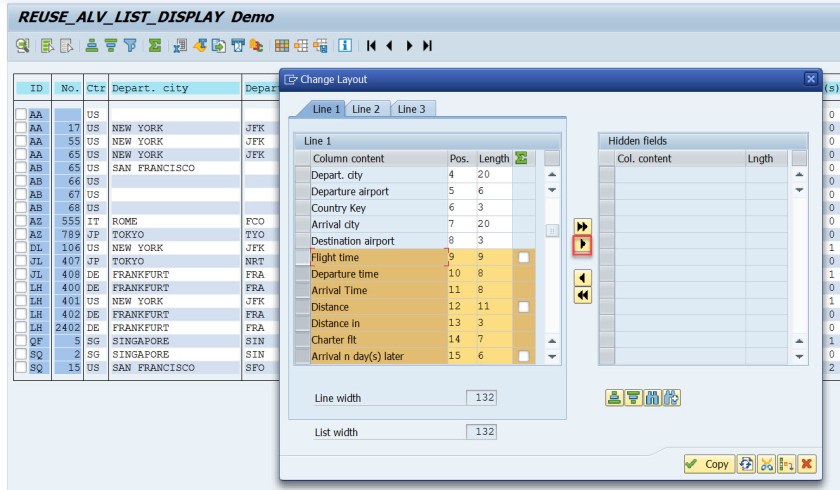Switch to the Line 1 tab

325,109
